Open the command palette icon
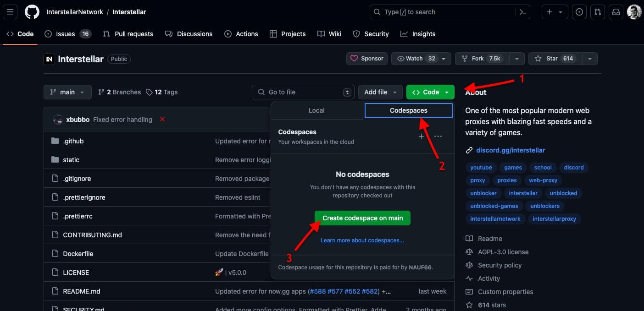Viewport: 644px width, 311px height. pos(522,12)
